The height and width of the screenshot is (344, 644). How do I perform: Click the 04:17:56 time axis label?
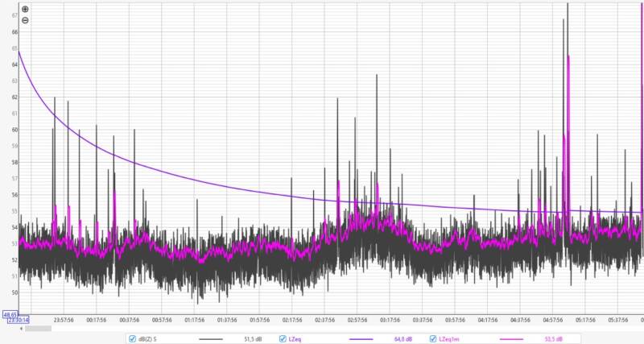pyautogui.click(x=488, y=320)
